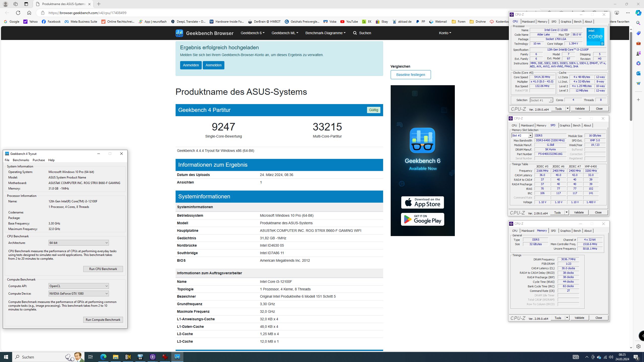Viewport: 644px width, 362px height.
Task: Click the Geekbench 6 Available Now ad banner
Action: 422,160
